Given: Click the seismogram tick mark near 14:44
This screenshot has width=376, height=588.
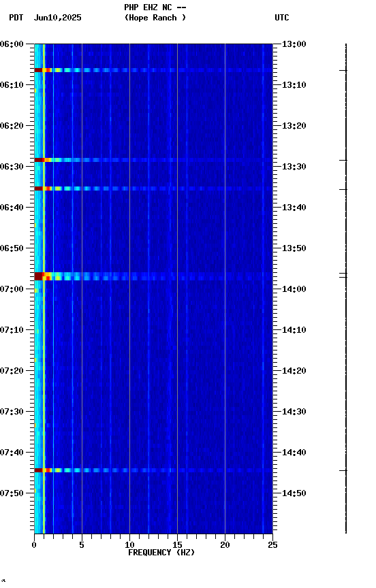Looking at the screenshot, I should tap(343, 471).
